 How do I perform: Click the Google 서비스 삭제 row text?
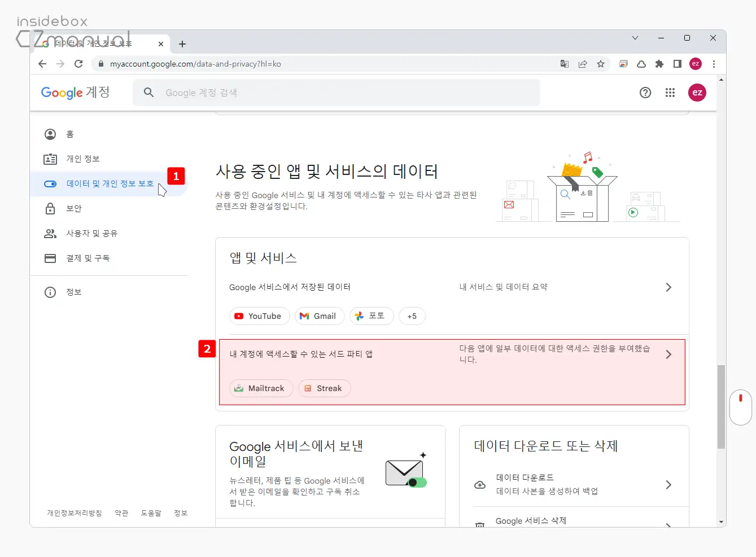point(531,521)
